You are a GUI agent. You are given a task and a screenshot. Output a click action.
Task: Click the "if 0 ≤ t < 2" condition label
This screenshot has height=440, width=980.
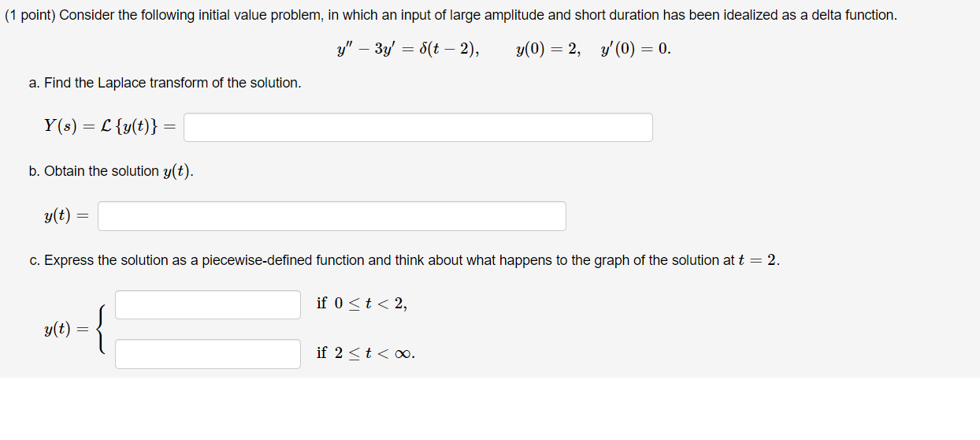pyautogui.click(x=362, y=304)
